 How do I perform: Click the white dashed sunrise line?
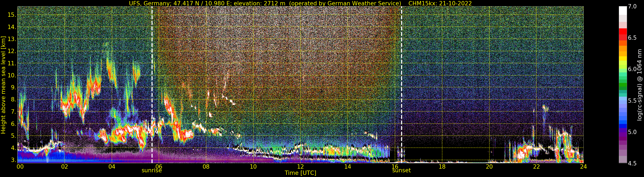click(x=152, y=85)
